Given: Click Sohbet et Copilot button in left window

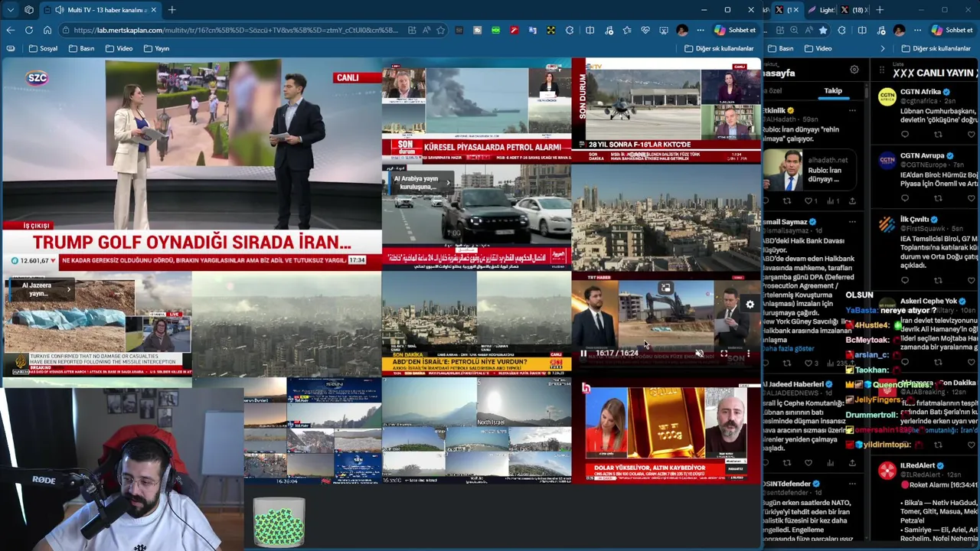Looking at the screenshot, I should [736, 30].
